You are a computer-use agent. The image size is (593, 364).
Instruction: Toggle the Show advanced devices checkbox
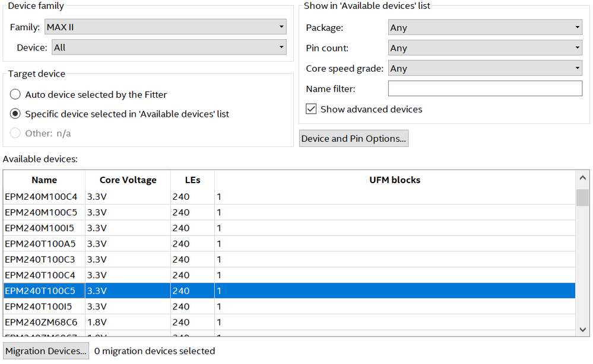(311, 109)
